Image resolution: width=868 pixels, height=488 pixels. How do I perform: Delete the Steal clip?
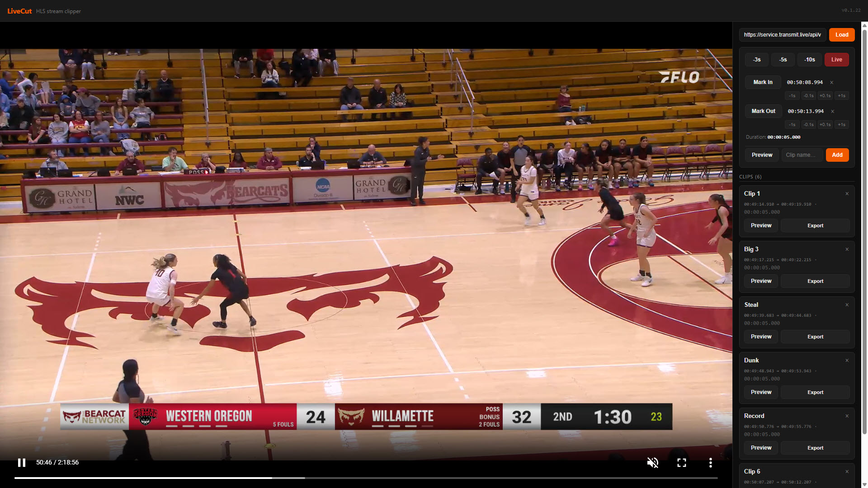click(847, 305)
